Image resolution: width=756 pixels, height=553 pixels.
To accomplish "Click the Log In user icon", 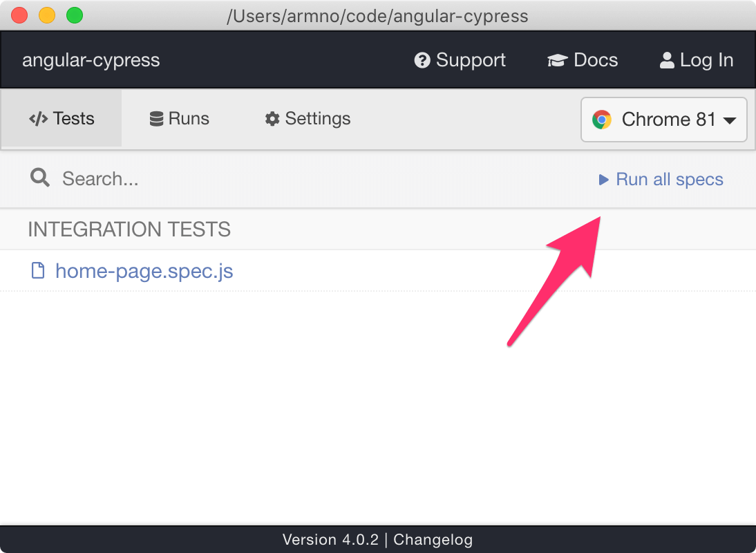I will pos(667,60).
